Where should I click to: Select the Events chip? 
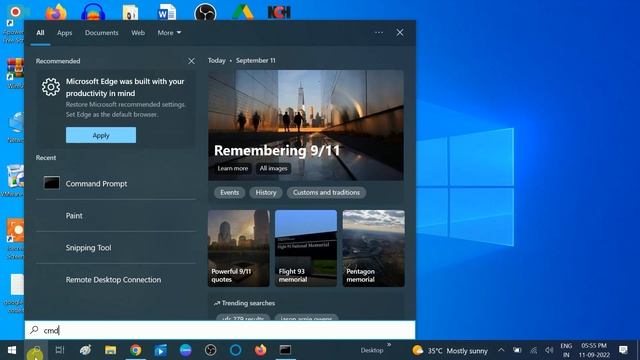pyautogui.click(x=229, y=193)
